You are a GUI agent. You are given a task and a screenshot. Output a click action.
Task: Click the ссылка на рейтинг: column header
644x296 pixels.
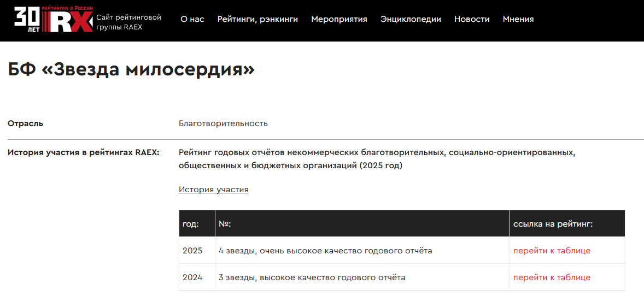[x=567, y=223]
